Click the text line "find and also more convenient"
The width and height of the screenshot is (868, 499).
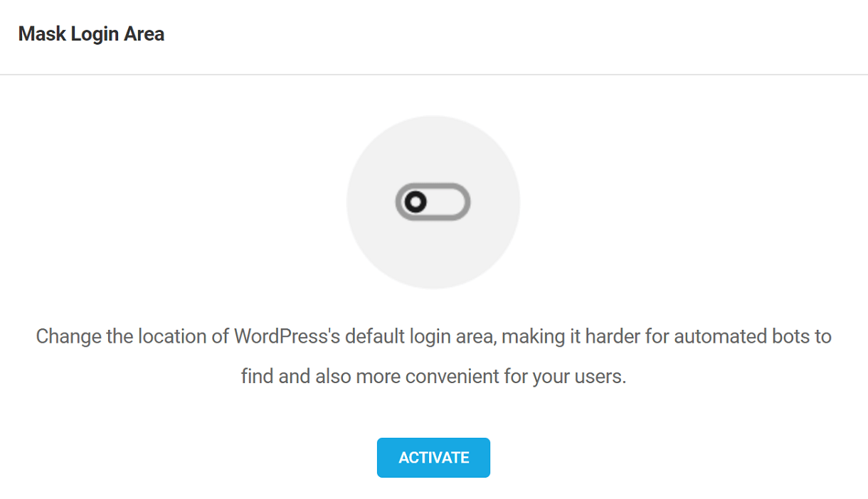pyautogui.click(x=433, y=376)
